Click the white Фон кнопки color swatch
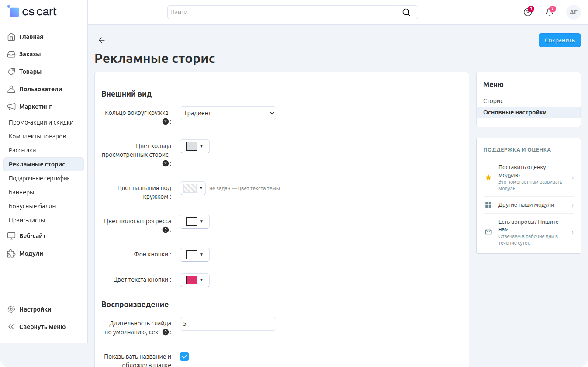 (x=191, y=255)
